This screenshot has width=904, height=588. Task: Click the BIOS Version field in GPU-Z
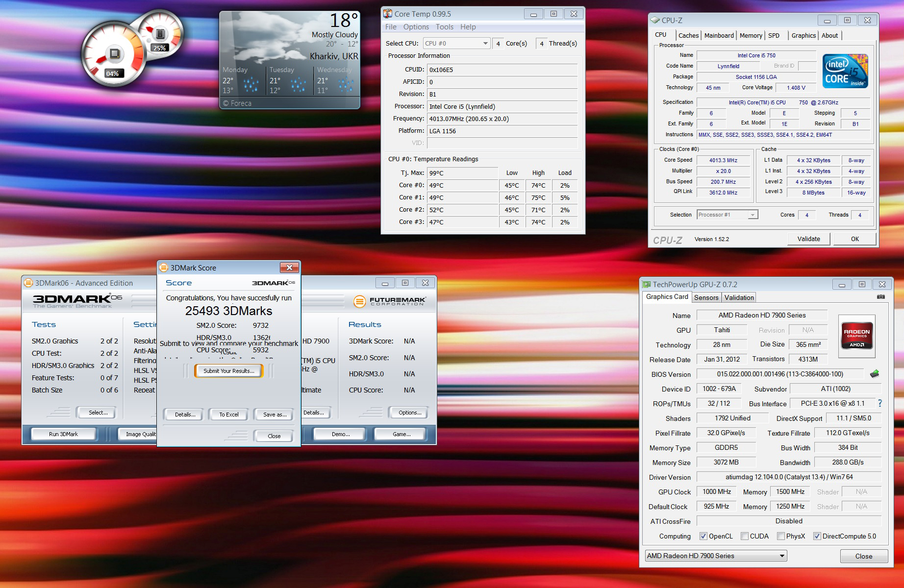(780, 374)
